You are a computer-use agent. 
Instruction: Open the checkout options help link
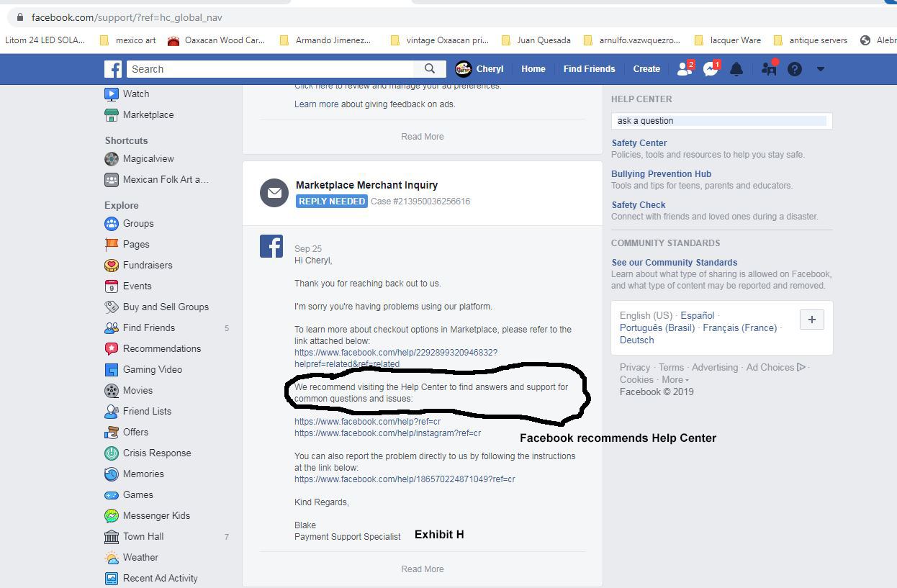396,358
